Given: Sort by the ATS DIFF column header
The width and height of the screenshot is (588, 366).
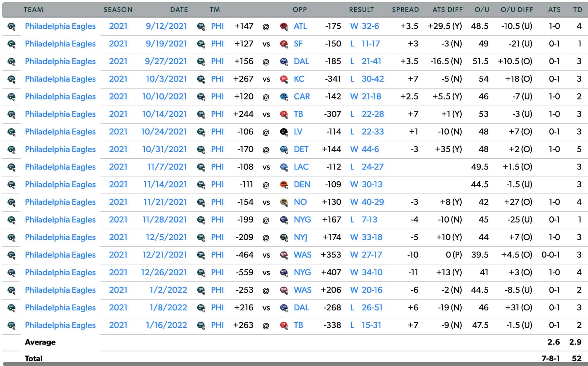Looking at the screenshot, I should (x=448, y=10).
